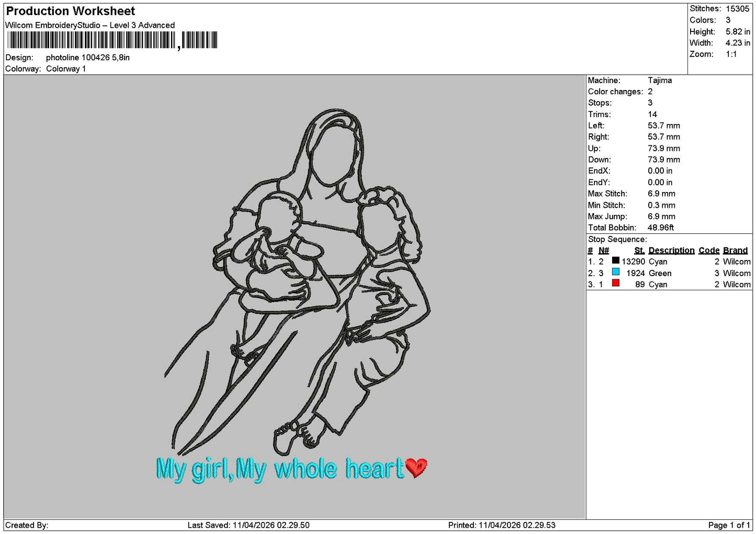Click the Created By label
This screenshot has width=756, height=534.
pyautogui.click(x=27, y=525)
